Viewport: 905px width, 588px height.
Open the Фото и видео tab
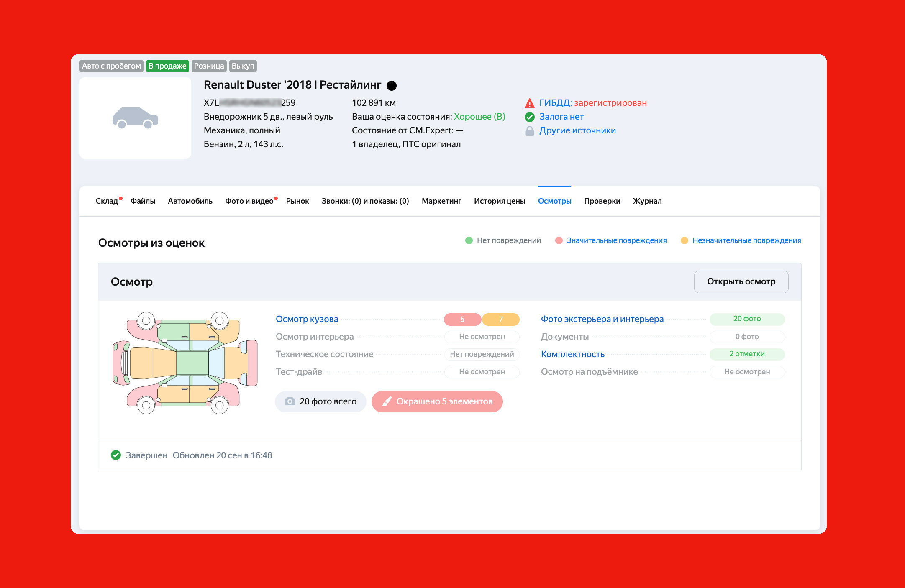pyautogui.click(x=249, y=201)
